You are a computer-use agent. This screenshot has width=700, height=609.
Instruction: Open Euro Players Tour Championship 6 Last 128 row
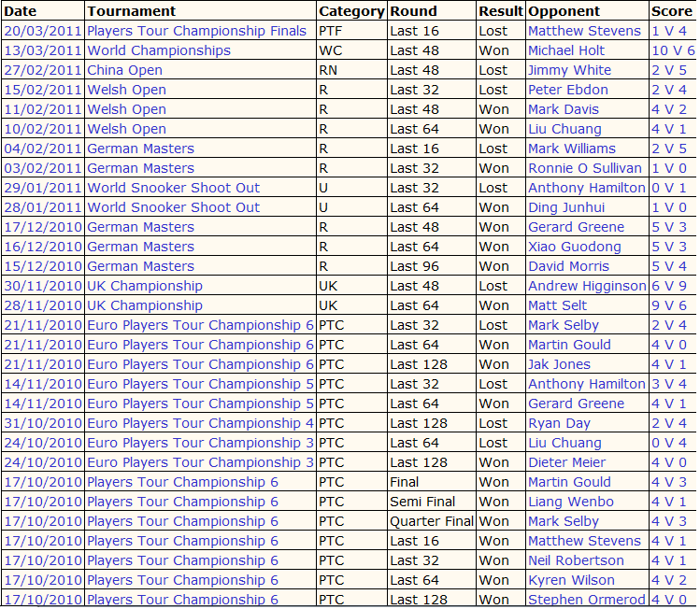coord(200,364)
